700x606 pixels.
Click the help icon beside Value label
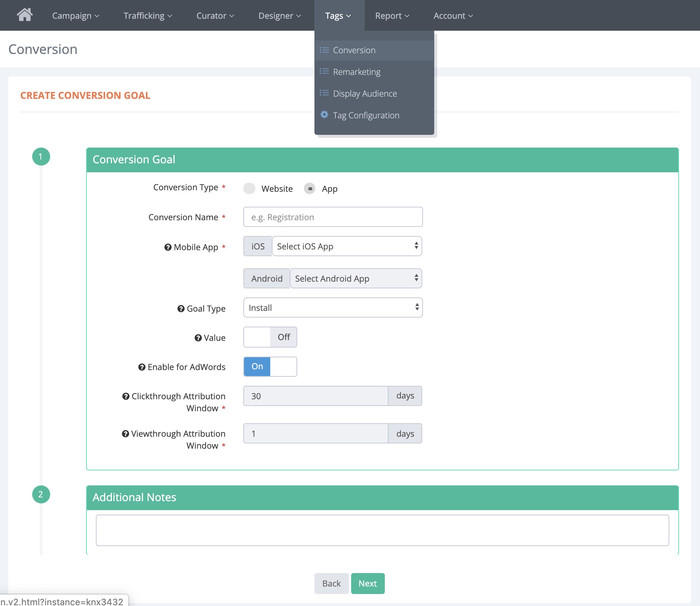tap(198, 338)
